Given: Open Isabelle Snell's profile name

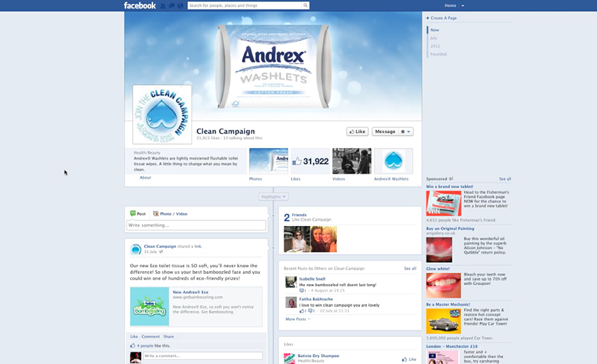Looking at the screenshot, I should tap(312, 278).
